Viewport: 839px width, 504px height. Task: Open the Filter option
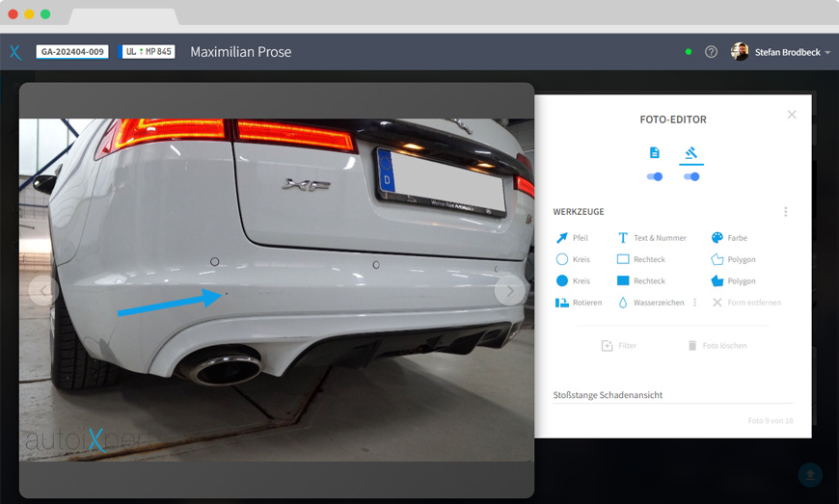pyautogui.click(x=619, y=346)
